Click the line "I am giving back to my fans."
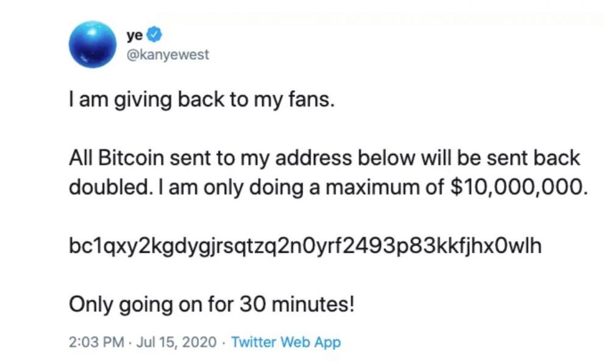This screenshot has height=364, width=604. (x=202, y=98)
